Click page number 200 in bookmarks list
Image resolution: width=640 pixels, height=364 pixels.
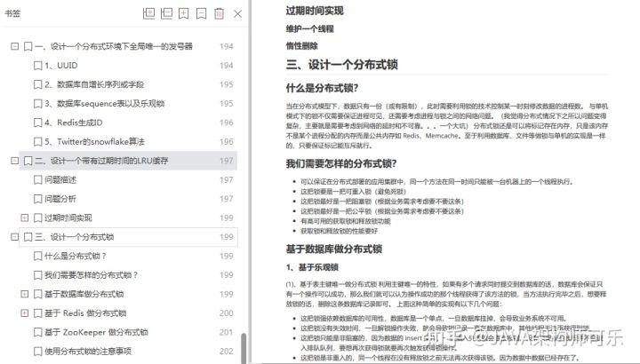point(226,313)
